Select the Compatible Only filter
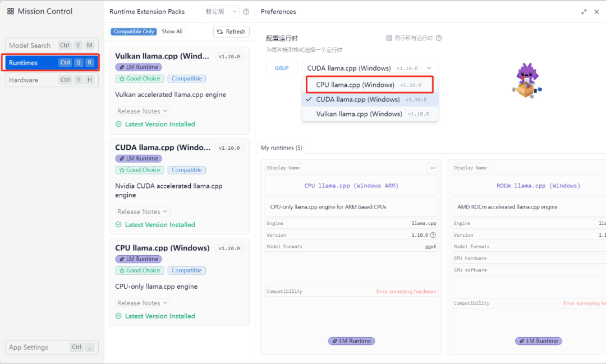 point(134,31)
